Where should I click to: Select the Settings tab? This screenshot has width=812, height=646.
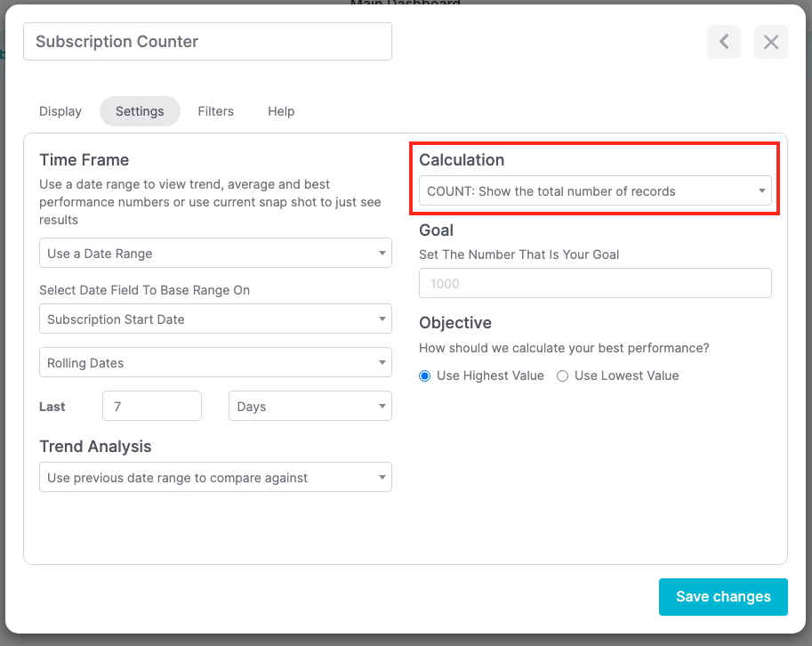[x=140, y=111]
